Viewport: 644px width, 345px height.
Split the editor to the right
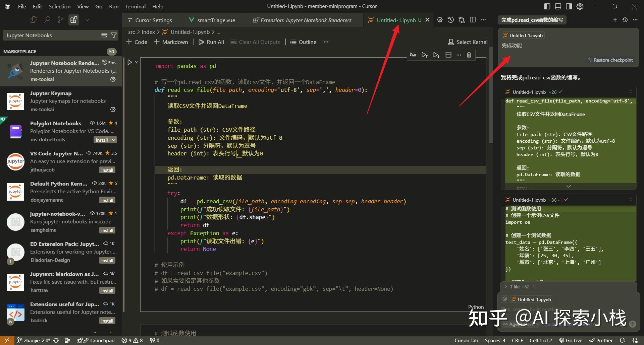(x=473, y=20)
